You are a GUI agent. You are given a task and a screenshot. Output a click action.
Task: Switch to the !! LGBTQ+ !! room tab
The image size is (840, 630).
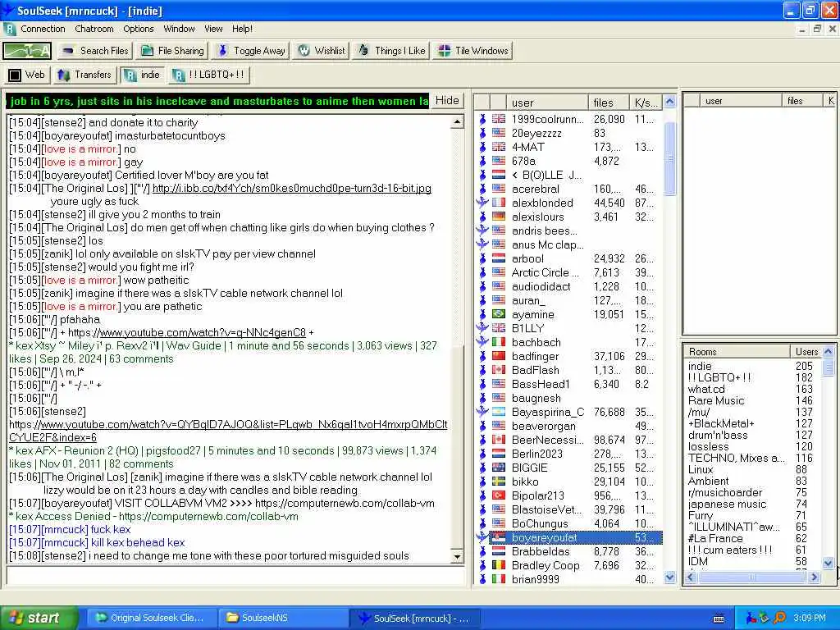[209, 75]
